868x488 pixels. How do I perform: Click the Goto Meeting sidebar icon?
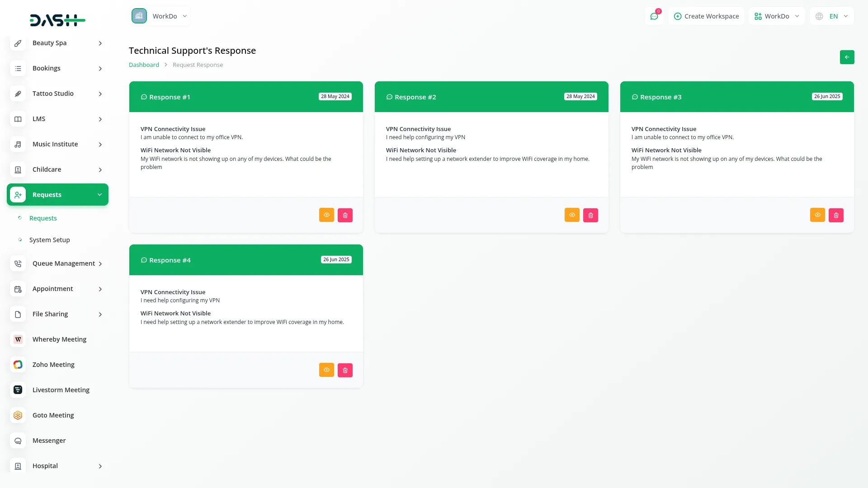[18, 415]
